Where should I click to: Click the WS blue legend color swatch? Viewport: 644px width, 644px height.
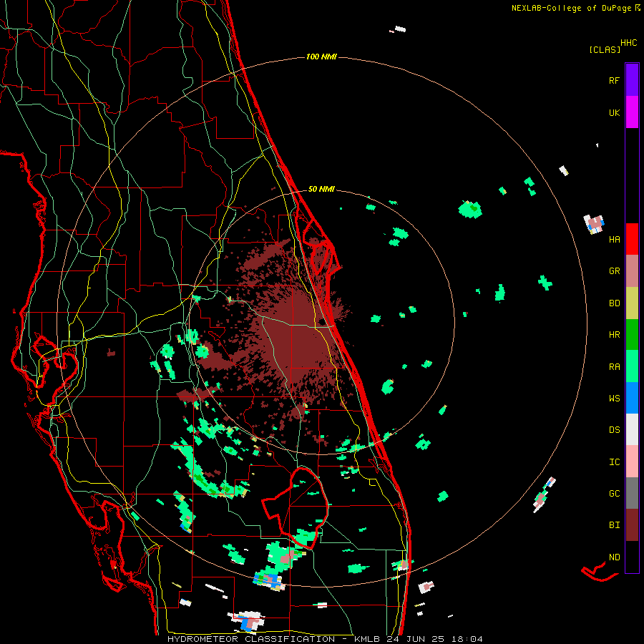(632, 398)
